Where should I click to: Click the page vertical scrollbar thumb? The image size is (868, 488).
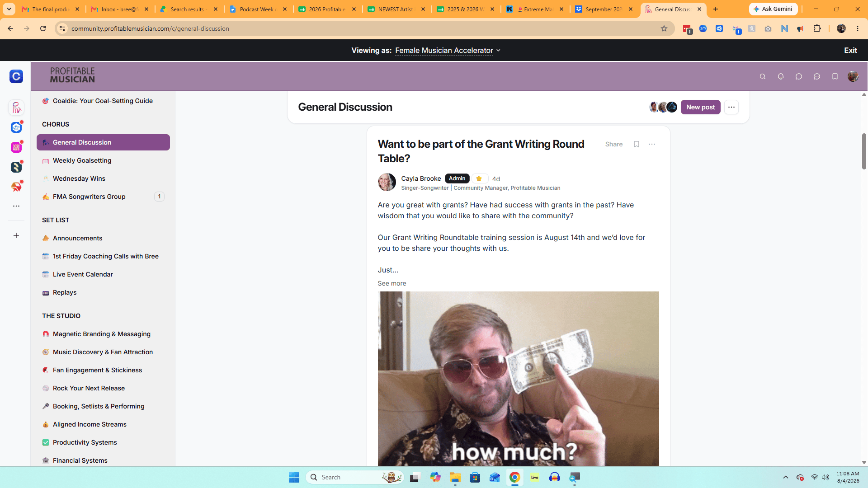(864, 151)
